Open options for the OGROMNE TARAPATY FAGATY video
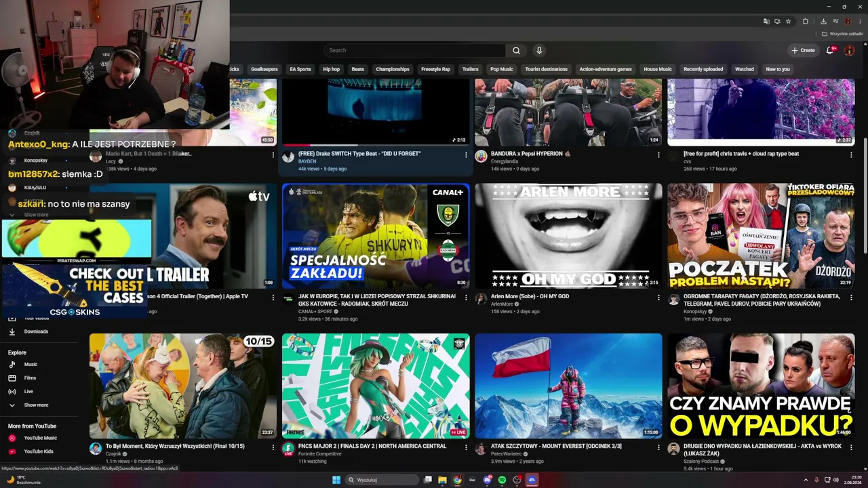Image resolution: width=868 pixels, height=488 pixels. (851, 298)
